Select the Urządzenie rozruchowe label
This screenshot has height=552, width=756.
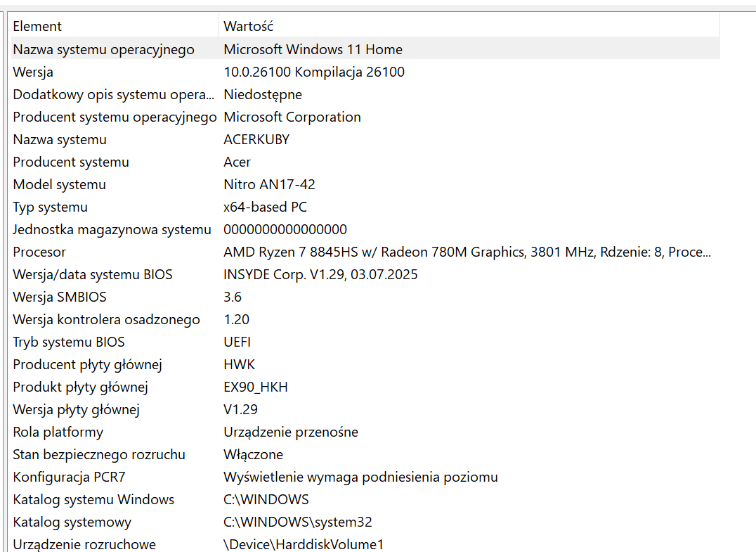point(84,544)
